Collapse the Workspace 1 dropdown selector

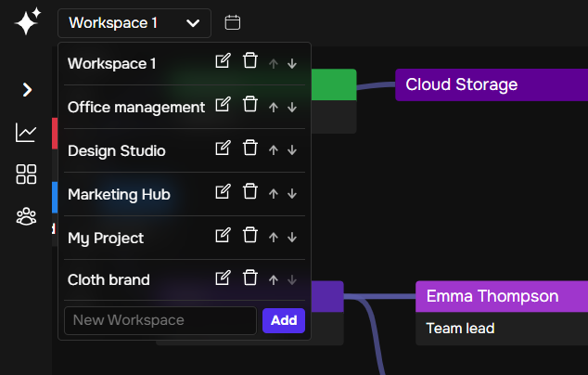pos(134,22)
